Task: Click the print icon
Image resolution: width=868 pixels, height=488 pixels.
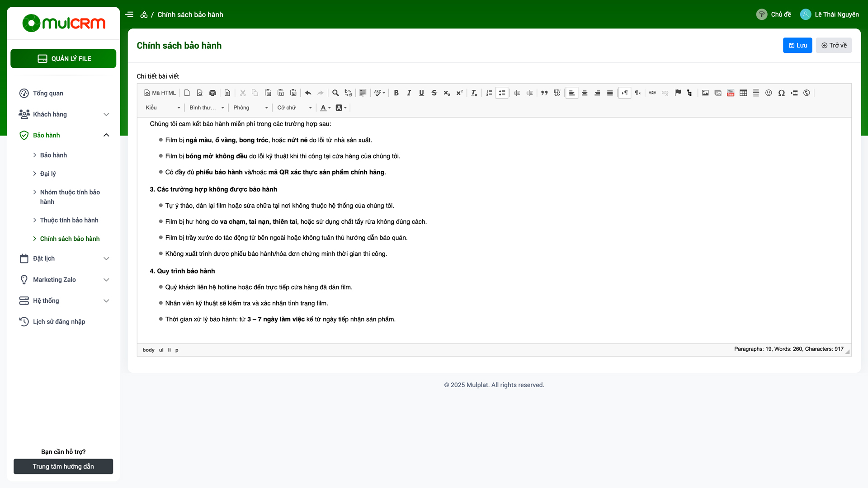Action: (212, 93)
